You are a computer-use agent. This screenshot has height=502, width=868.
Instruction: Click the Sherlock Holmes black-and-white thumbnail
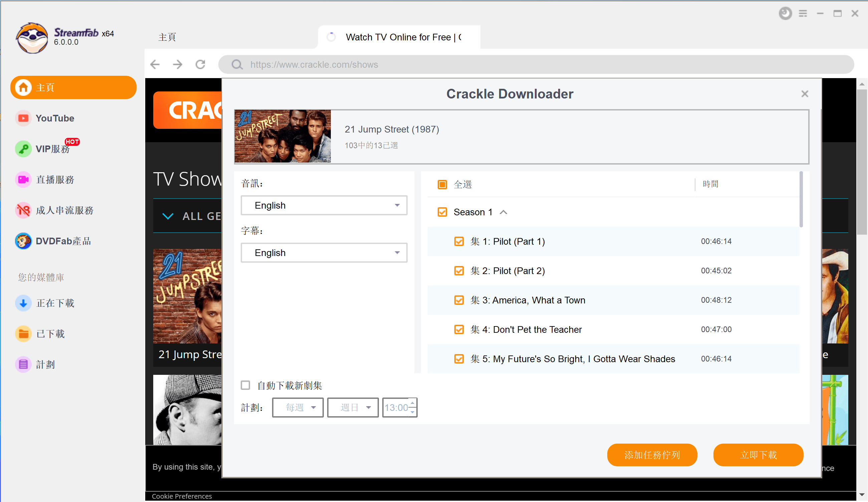(187, 410)
